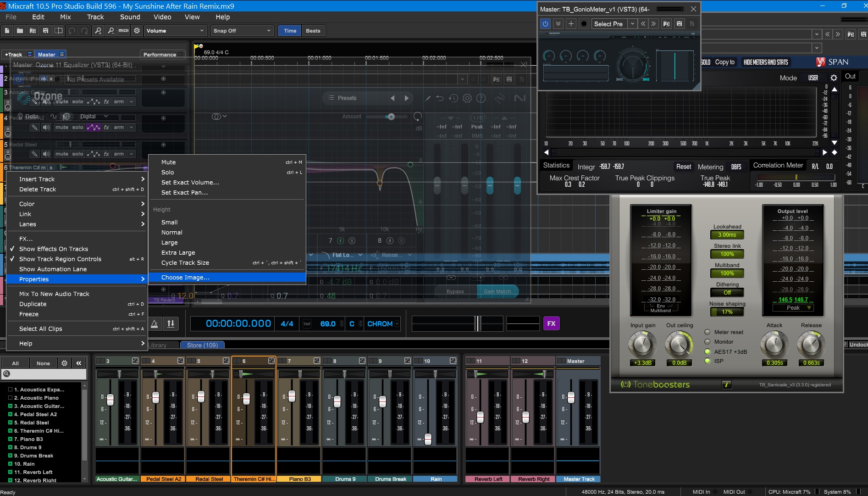Click the Open Project folder icon
Viewport: 868px width, 496px height.
20,31
